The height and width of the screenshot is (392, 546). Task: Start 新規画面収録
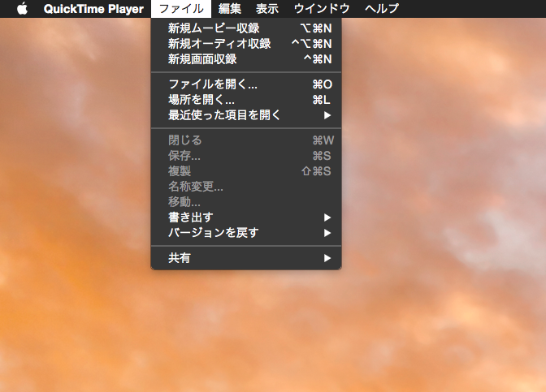pyautogui.click(x=246, y=58)
